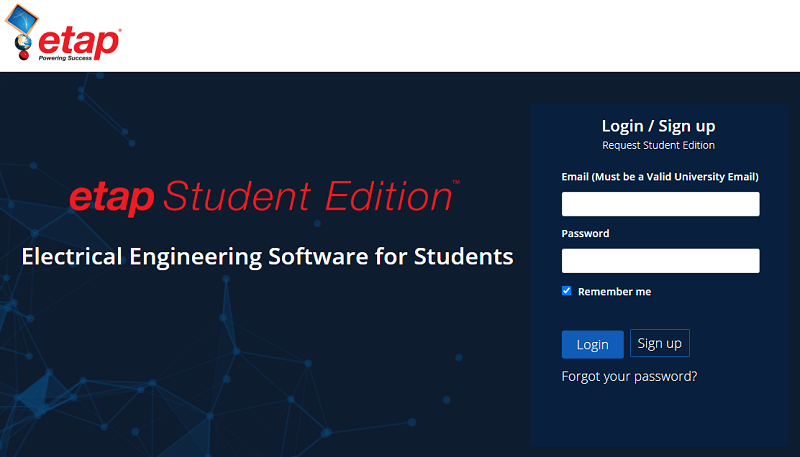800x457 pixels.
Task: Click the globe icon in the etap logo
Action: pos(22,42)
